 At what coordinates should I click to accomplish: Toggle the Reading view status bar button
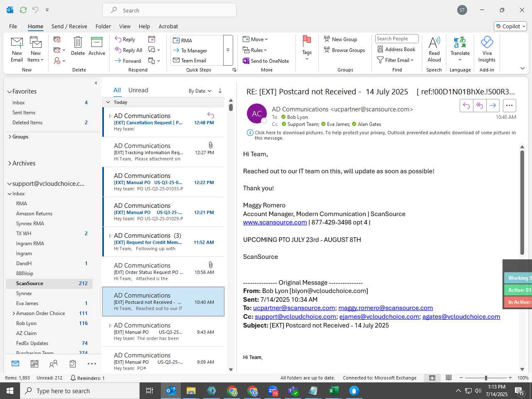point(448,378)
